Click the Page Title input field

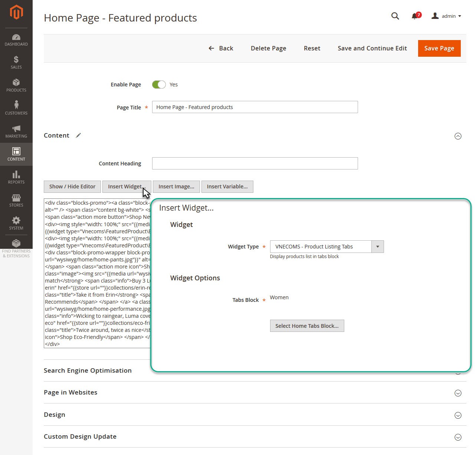click(255, 107)
